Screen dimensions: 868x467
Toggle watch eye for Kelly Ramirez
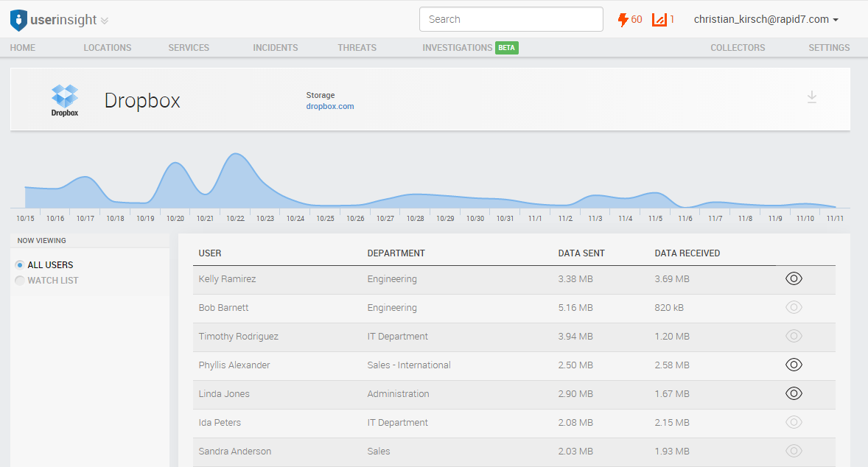click(x=794, y=278)
